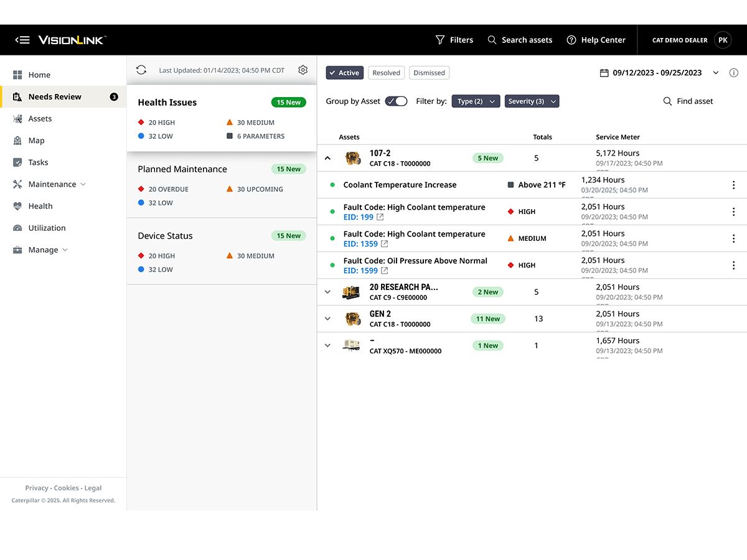747x560 pixels.
Task: Open the EID: 199 link
Action: tap(359, 217)
